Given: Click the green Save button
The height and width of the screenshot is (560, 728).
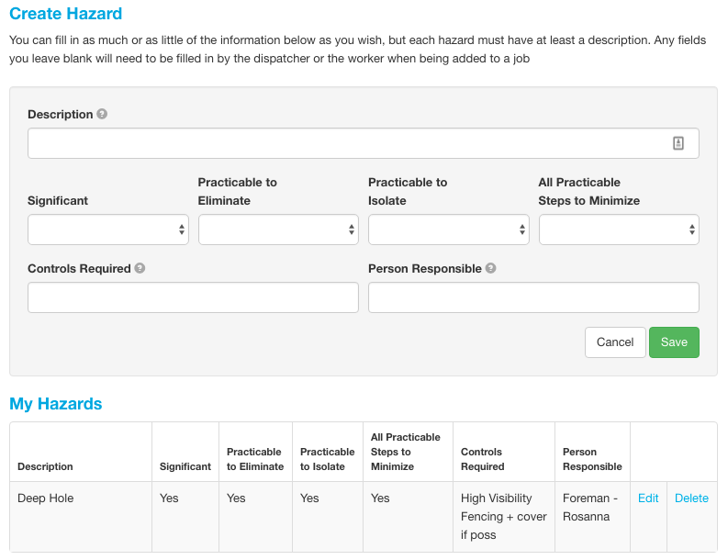Looking at the screenshot, I should click(x=674, y=342).
